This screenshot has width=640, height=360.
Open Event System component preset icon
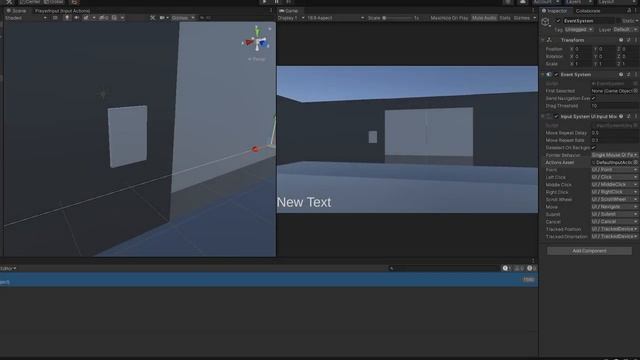[x=628, y=75]
